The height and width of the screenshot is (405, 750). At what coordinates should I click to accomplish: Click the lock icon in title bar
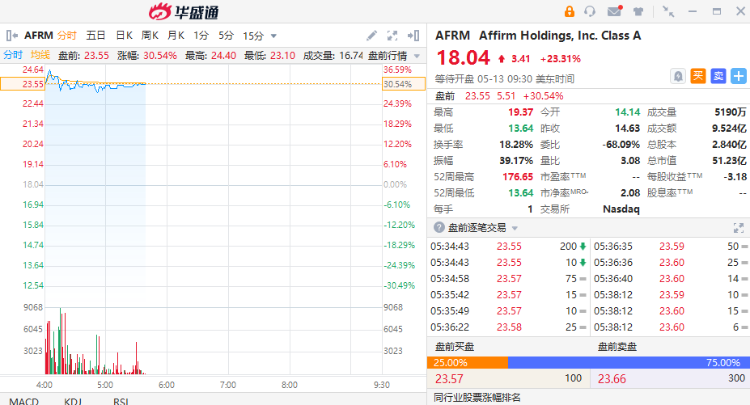569,12
